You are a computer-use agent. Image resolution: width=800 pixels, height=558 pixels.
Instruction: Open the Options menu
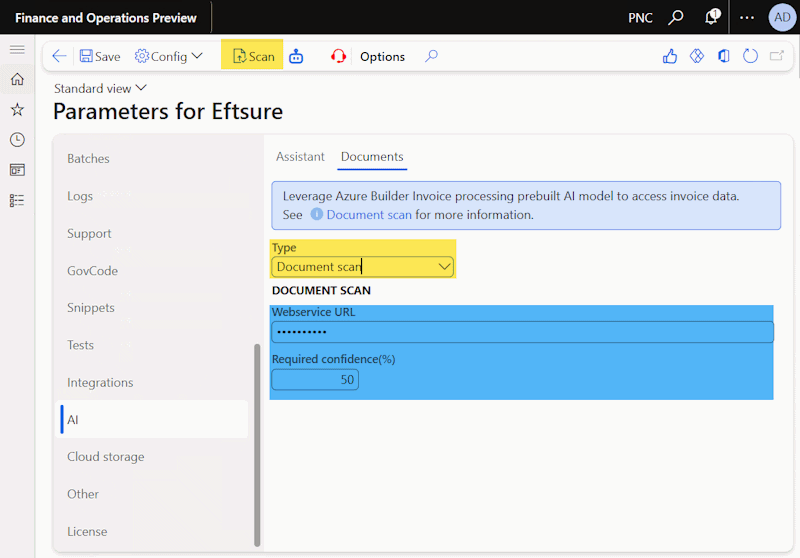click(382, 57)
